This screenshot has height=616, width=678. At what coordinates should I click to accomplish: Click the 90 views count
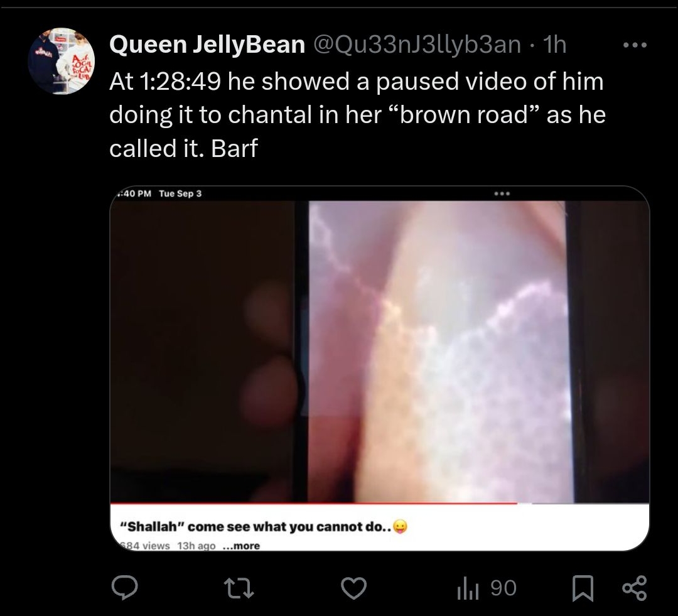503,588
